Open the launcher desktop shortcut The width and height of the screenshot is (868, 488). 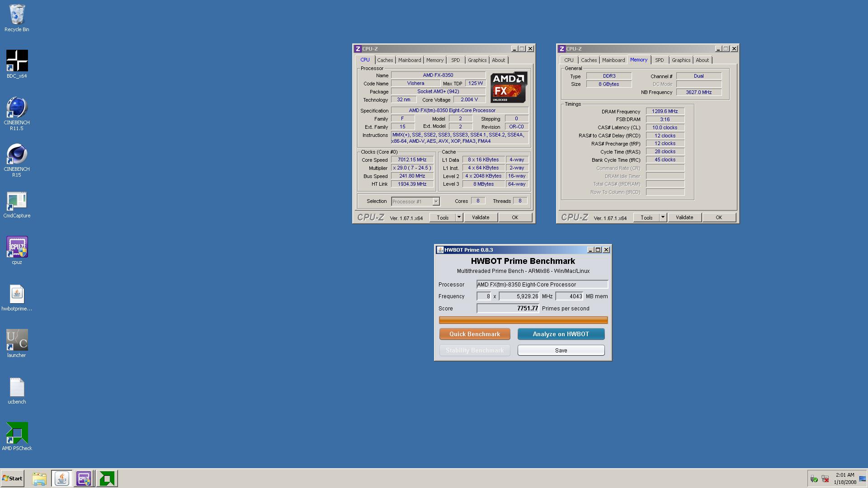point(17,343)
